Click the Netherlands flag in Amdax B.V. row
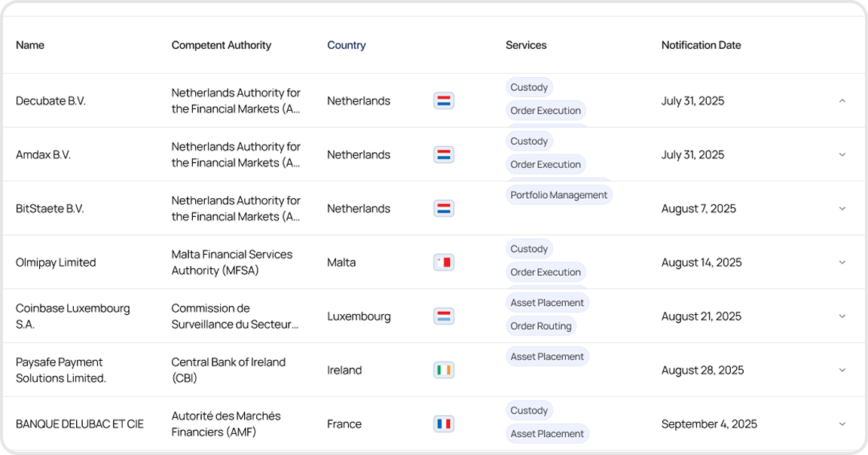Image resolution: width=868 pixels, height=455 pixels. point(443,154)
